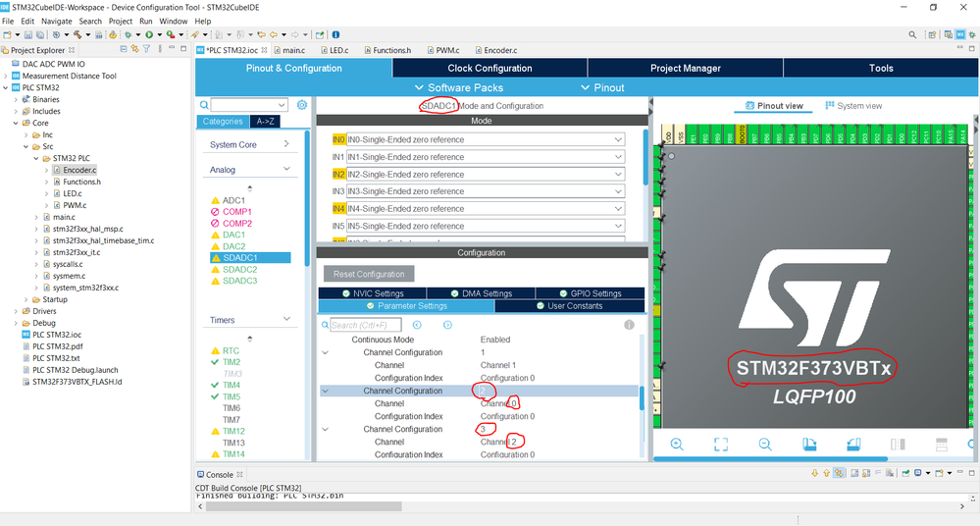This screenshot has height=526, width=980.
Task: Rotate chip view counterclockwise
Action: [x=853, y=445]
